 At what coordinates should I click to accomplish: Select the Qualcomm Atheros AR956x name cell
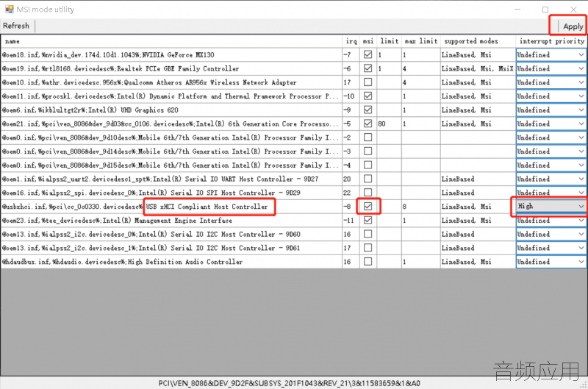click(x=171, y=82)
